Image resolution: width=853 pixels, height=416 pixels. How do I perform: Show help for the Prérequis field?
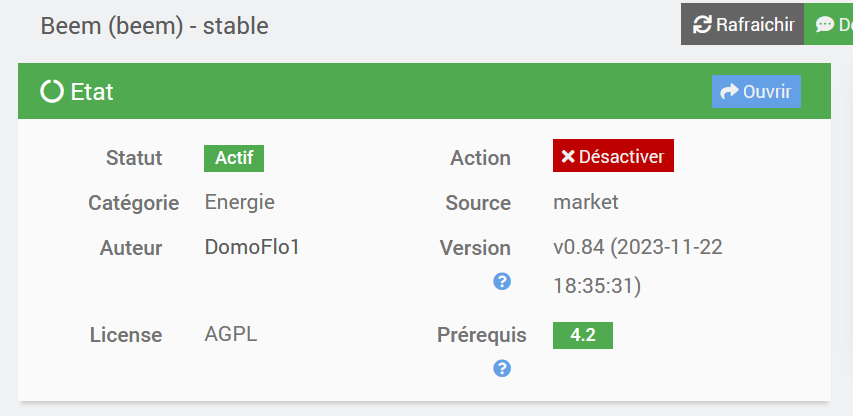pos(502,368)
